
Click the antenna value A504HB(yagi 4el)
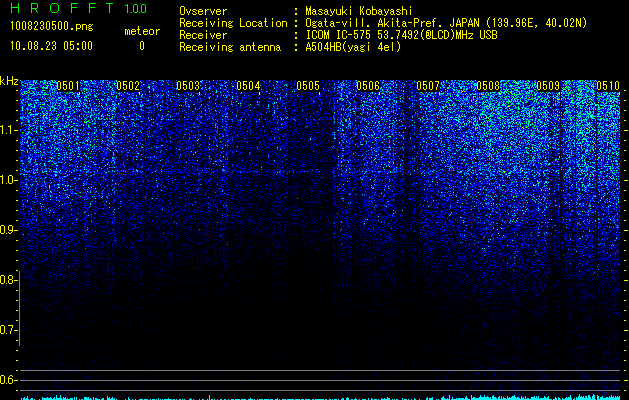353,47
